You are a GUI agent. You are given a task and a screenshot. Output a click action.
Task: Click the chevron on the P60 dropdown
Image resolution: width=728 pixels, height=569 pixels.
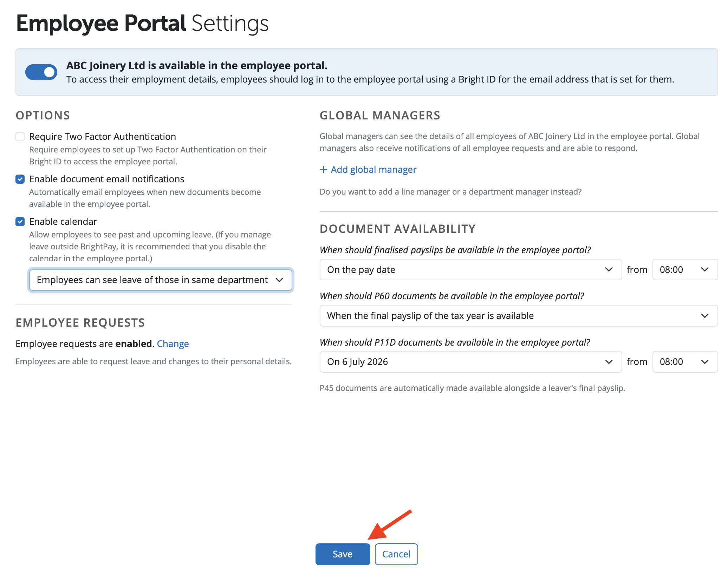click(704, 316)
